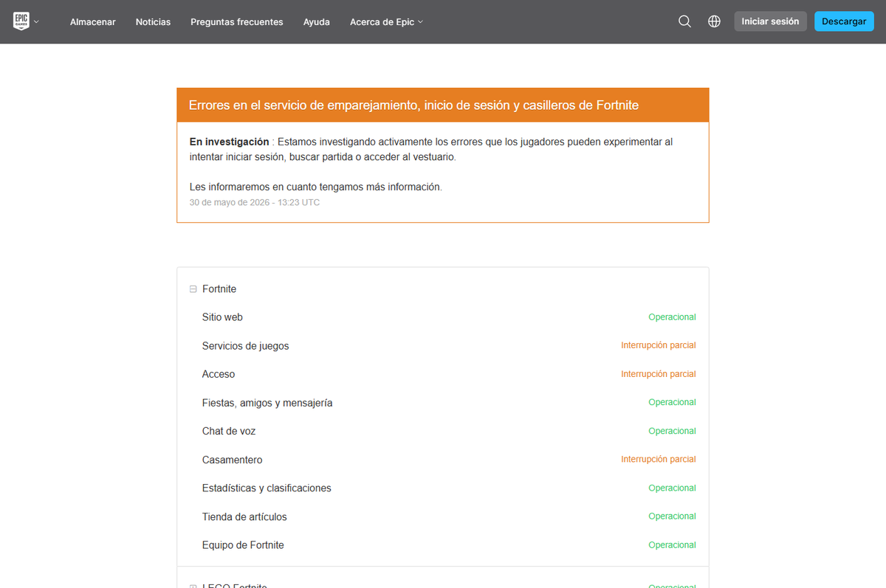This screenshot has height=588, width=886.
Task: Click Operacional status of Sitio web
Action: pos(672,317)
